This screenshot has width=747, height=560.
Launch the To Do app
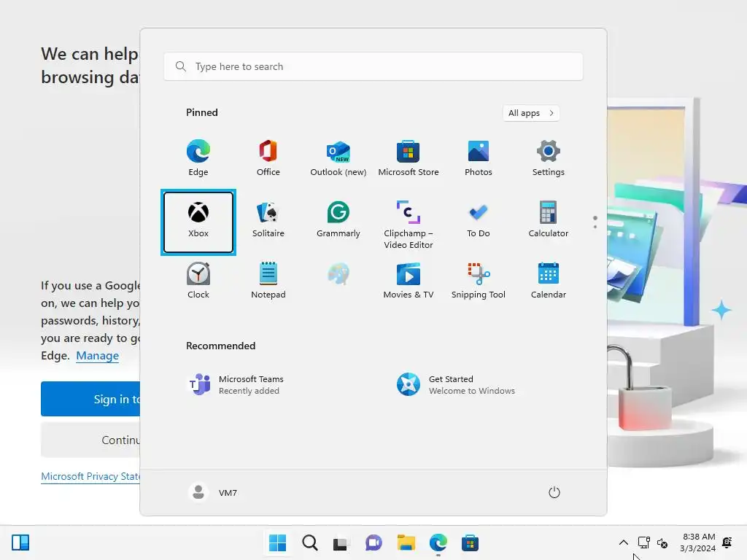click(x=479, y=219)
